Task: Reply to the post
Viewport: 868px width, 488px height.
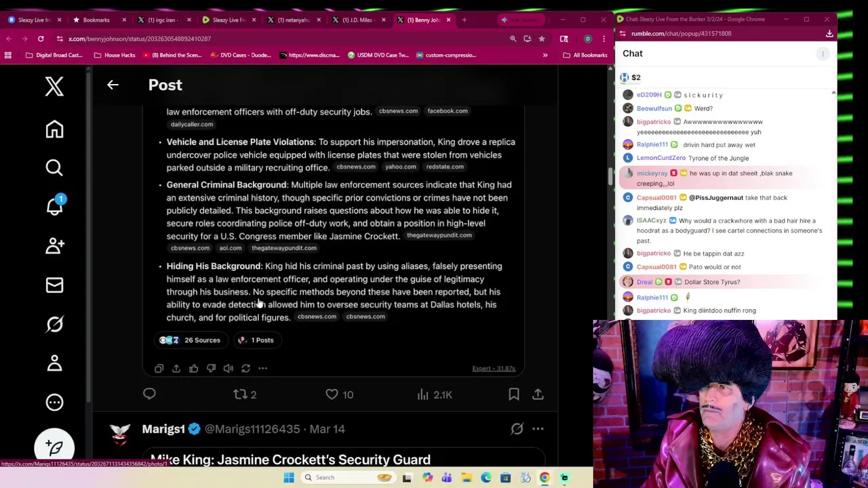Action: [149, 394]
